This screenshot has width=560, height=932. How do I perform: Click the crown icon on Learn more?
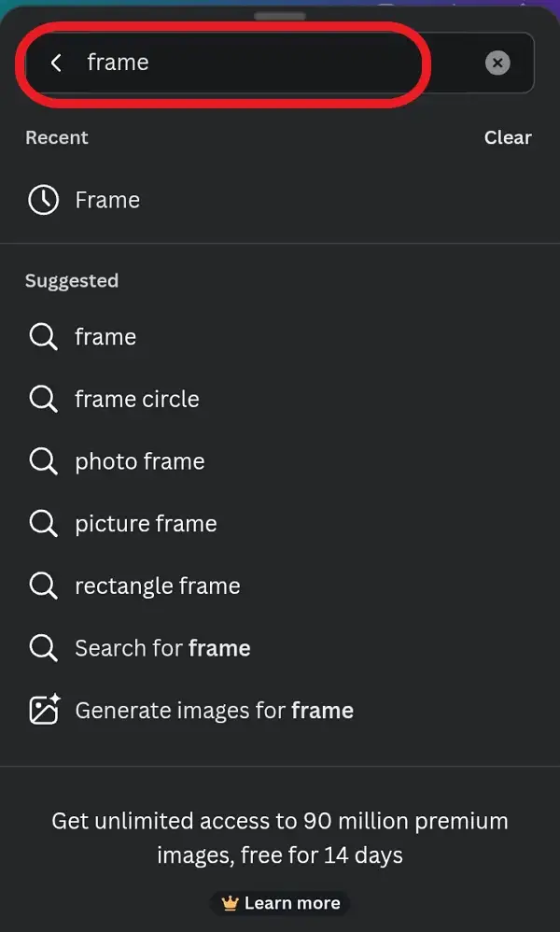point(230,903)
